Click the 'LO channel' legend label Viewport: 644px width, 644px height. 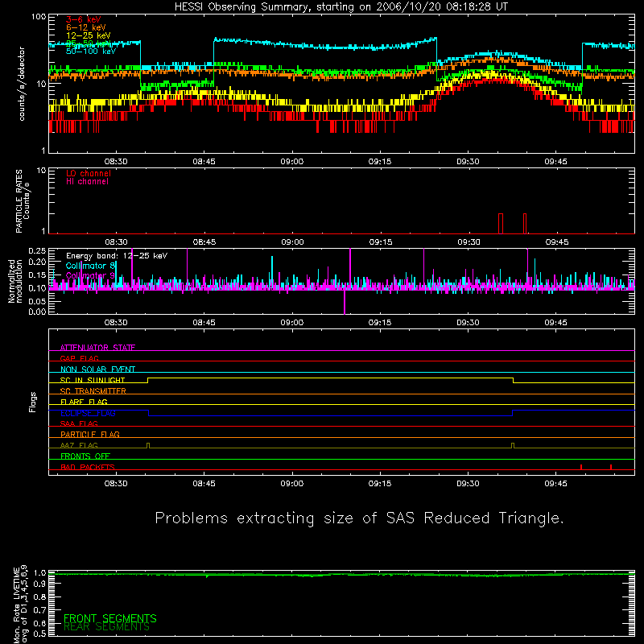(x=89, y=173)
